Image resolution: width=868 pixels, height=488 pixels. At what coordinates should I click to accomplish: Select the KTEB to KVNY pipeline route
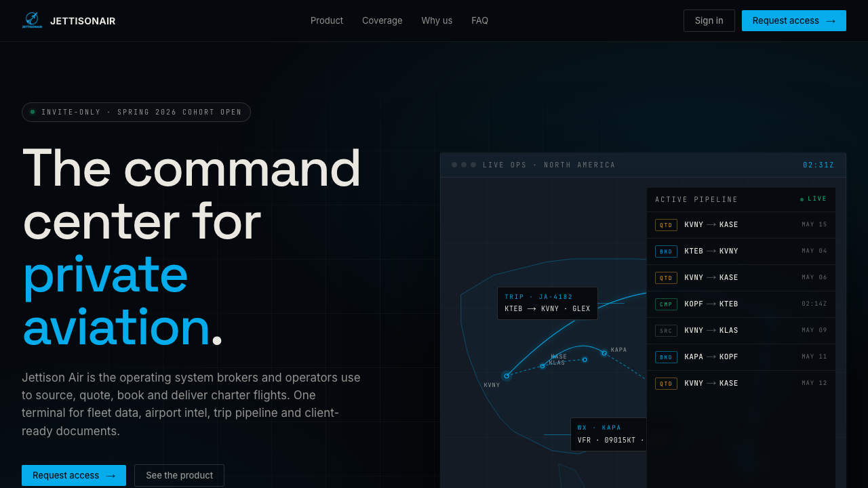[711, 251]
